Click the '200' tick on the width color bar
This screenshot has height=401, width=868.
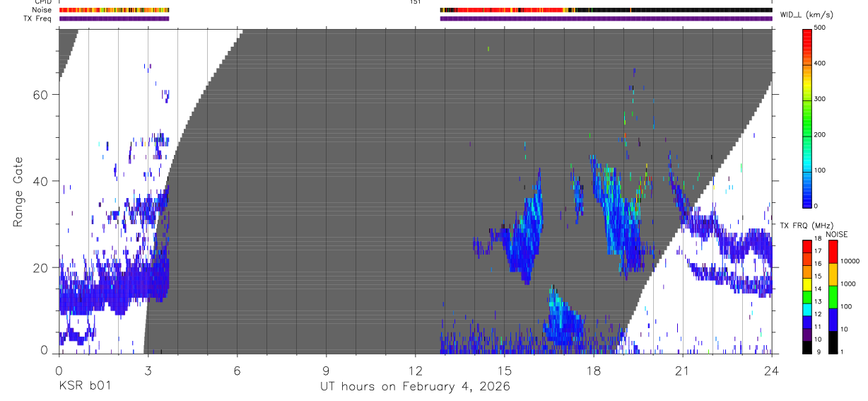tap(821, 134)
